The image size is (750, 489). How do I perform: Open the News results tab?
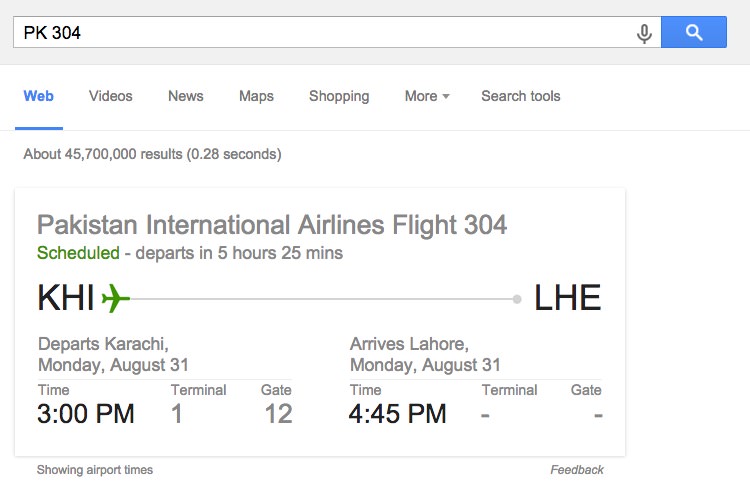pyautogui.click(x=186, y=96)
